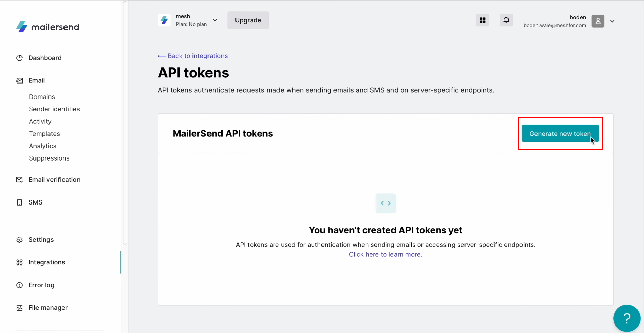The image size is (644, 333).
Task: Click the Error log alert icon
Action: [19, 285]
